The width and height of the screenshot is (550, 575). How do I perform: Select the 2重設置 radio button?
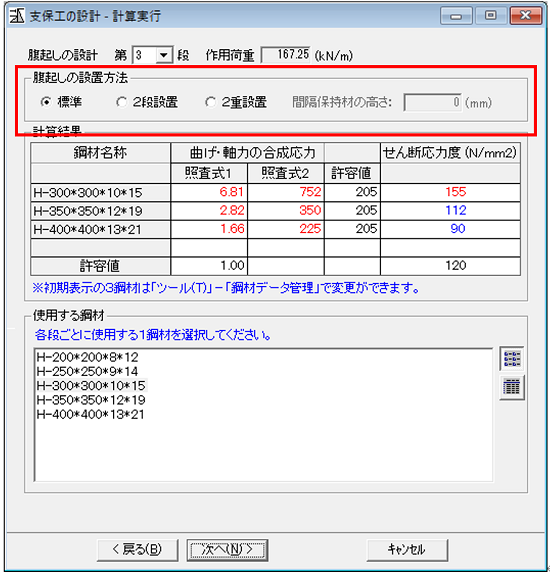(x=210, y=102)
